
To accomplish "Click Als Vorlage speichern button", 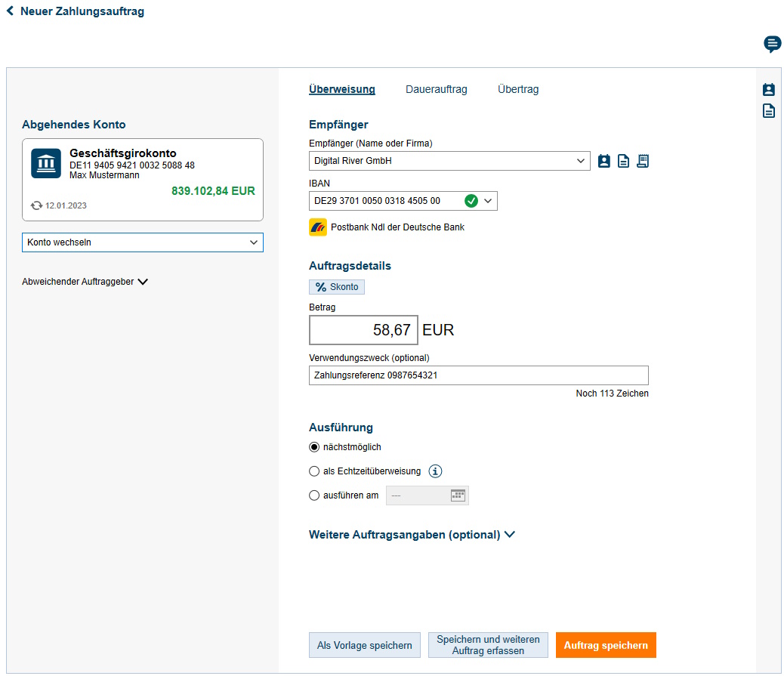I will (365, 645).
